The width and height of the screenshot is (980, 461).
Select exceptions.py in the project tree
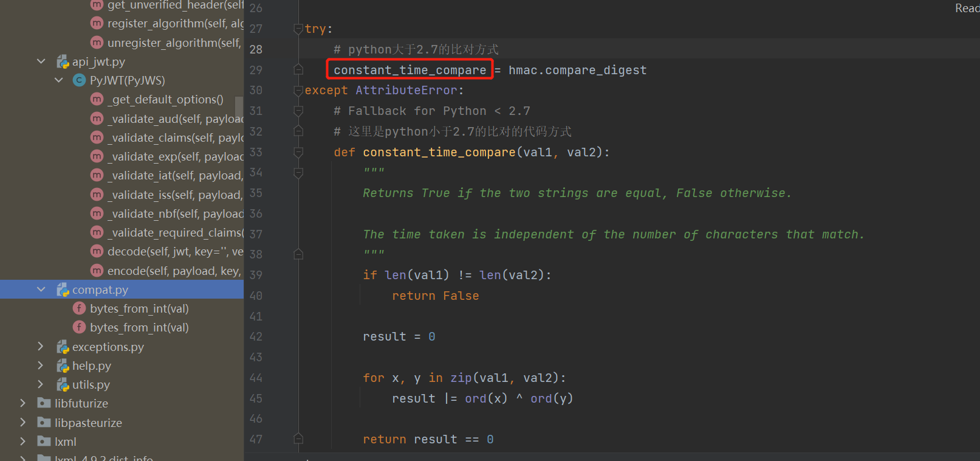(x=108, y=347)
